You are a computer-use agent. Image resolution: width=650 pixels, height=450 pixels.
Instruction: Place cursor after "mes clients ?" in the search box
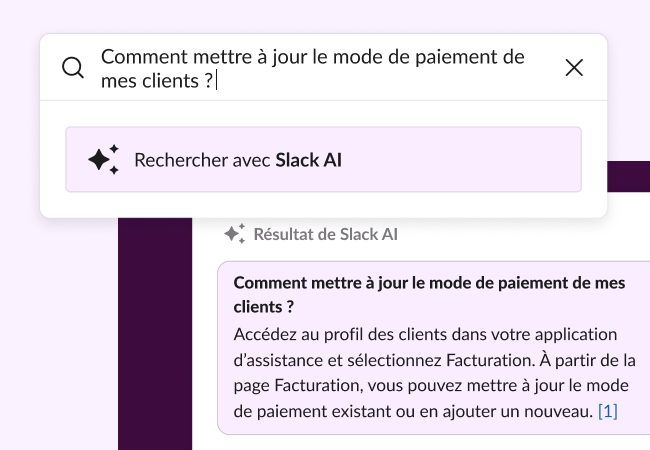tap(217, 81)
